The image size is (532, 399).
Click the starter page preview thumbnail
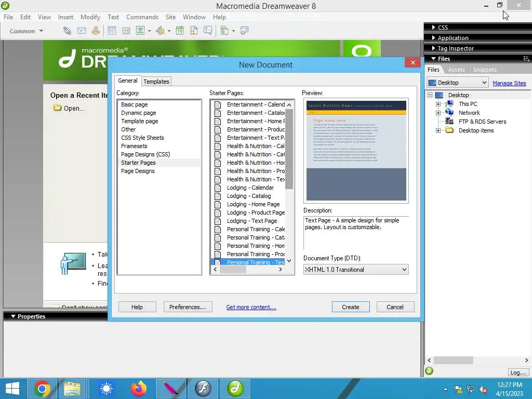(356, 151)
